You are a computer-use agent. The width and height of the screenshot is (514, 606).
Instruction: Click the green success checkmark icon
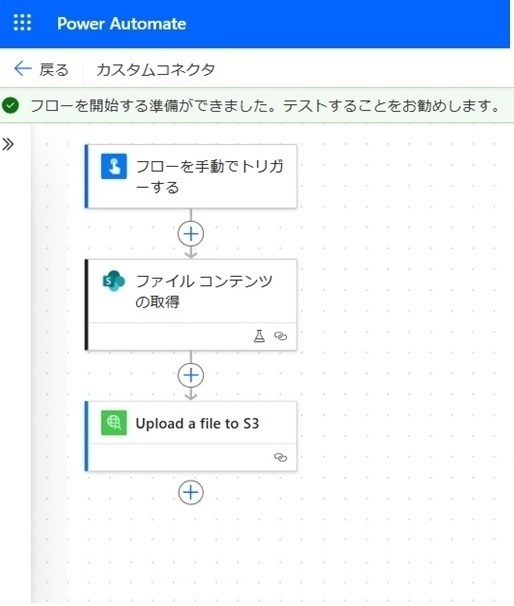pyautogui.click(x=10, y=105)
